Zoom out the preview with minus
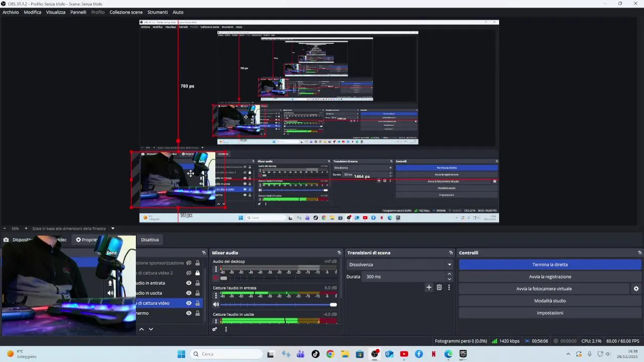This screenshot has width=644, height=362. click(5, 228)
